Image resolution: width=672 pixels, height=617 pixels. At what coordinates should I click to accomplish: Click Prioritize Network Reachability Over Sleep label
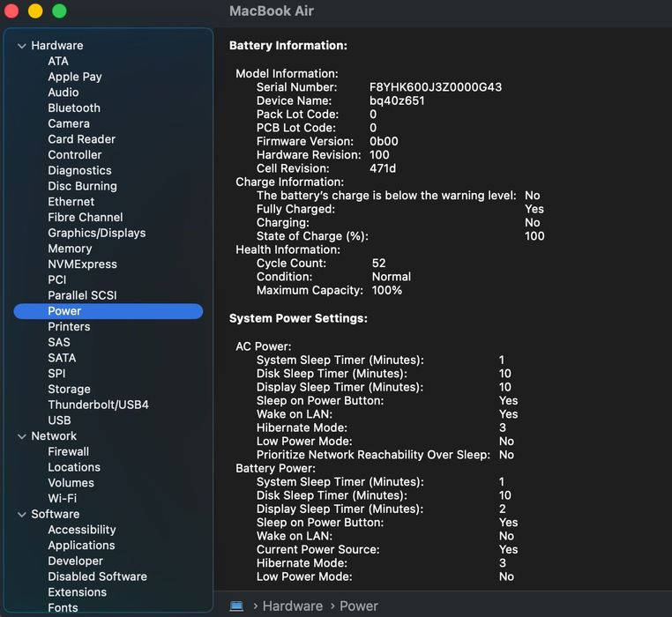click(x=373, y=455)
